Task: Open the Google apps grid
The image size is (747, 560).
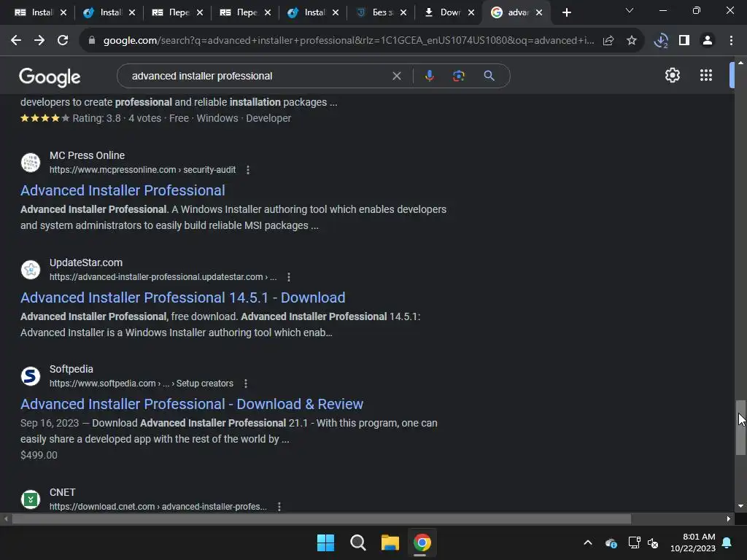Action: tap(706, 75)
